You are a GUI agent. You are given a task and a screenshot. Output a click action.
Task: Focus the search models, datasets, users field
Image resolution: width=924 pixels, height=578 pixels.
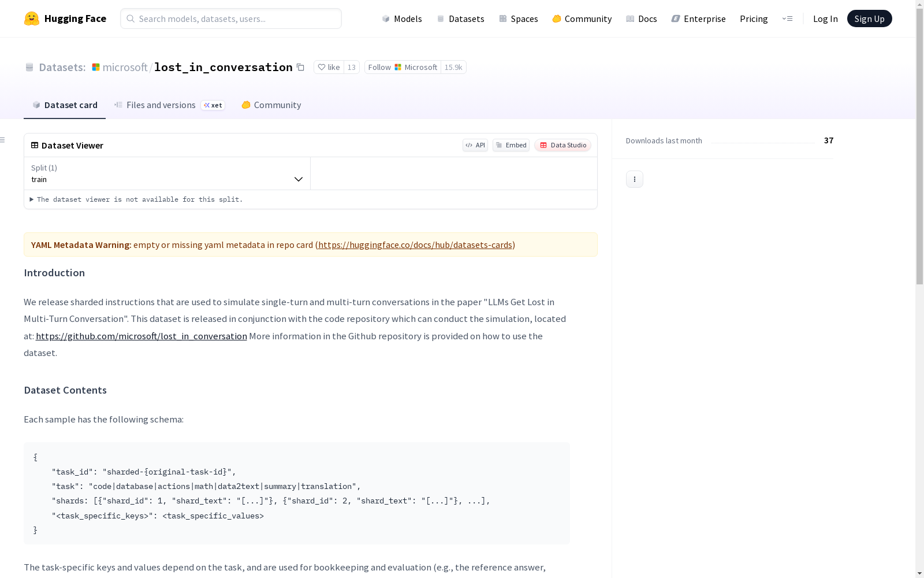(231, 18)
